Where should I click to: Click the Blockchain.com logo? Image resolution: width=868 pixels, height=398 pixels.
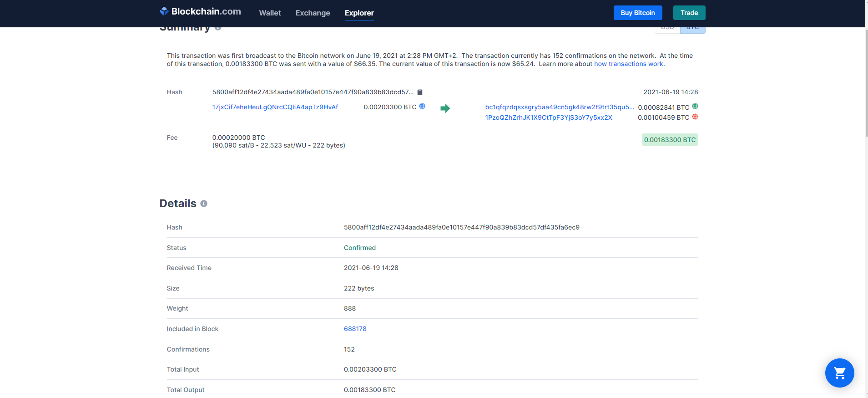pyautogui.click(x=200, y=12)
